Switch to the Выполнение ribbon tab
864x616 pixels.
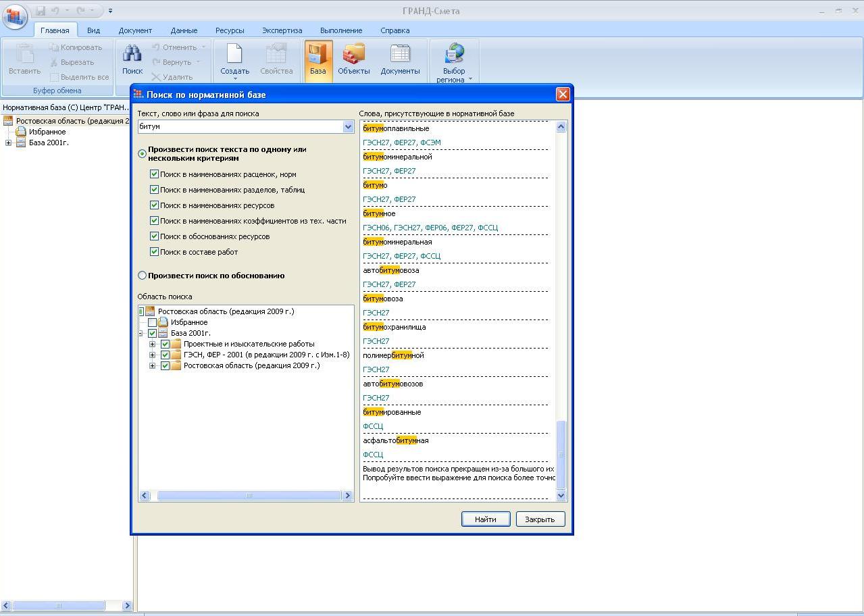coord(341,30)
